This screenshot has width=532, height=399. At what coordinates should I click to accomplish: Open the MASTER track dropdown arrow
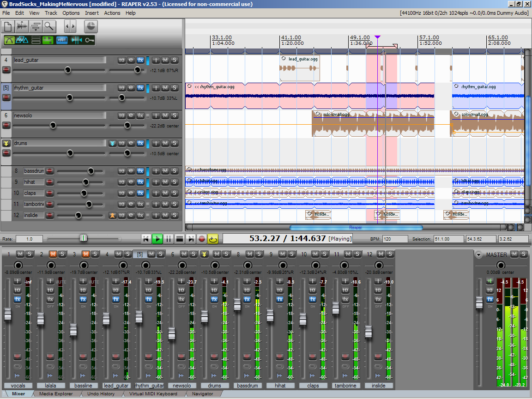click(x=479, y=254)
